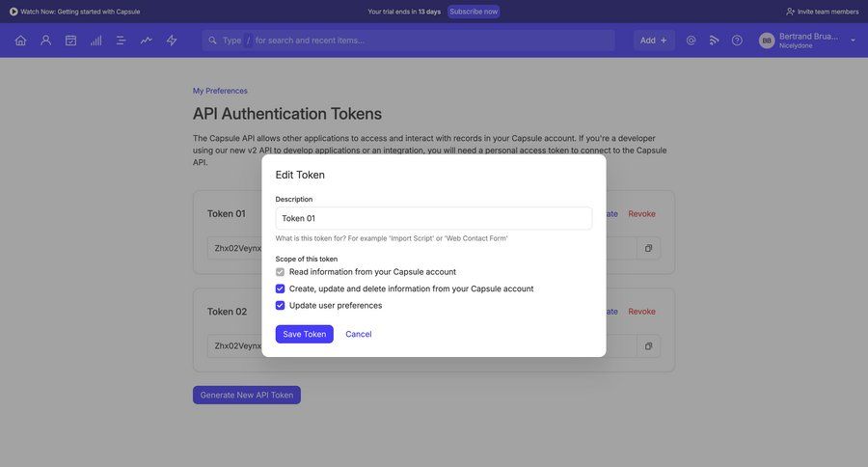Image resolution: width=868 pixels, height=467 pixels.
Task: Go back to My Preferences
Action: (220, 91)
